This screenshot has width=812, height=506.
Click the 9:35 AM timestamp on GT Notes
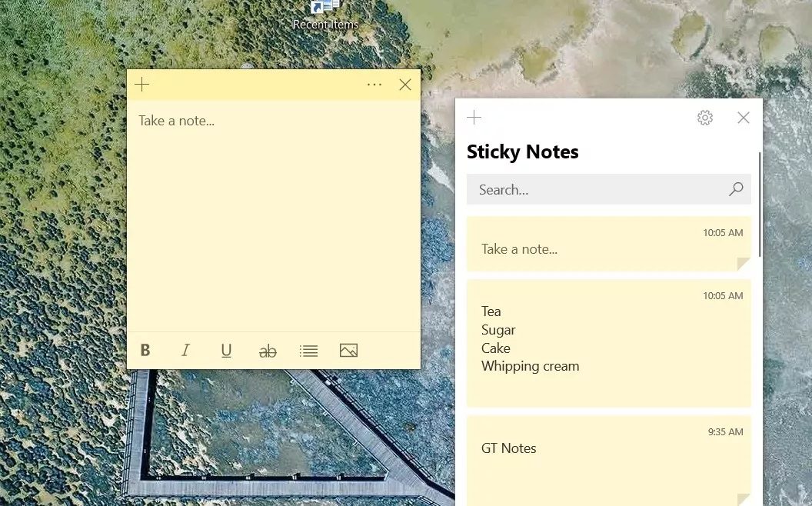coord(726,431)
